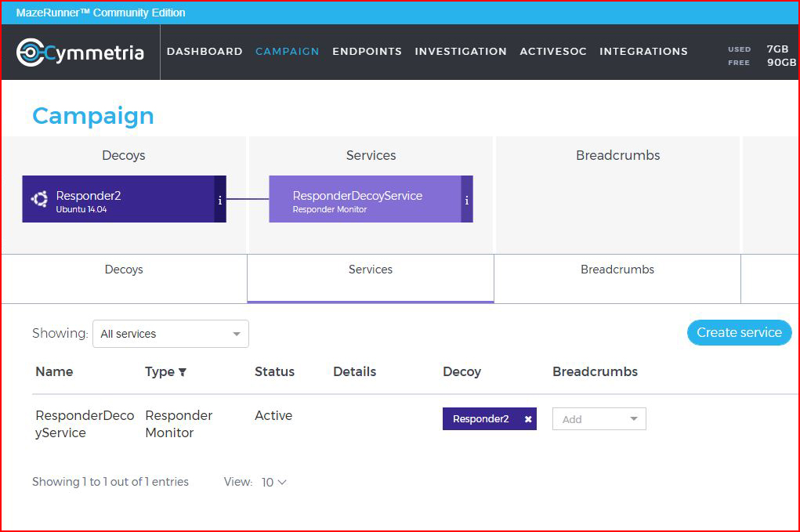The image size is (800, 532).
Task: Open Investigation section
Action: (461, 52)
